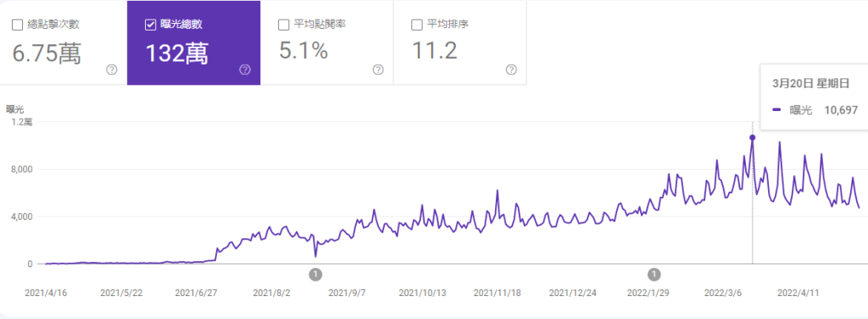Open help icon on 平均排序 card
The height and width of the screenshot is (319, 868).
[511, 70]
